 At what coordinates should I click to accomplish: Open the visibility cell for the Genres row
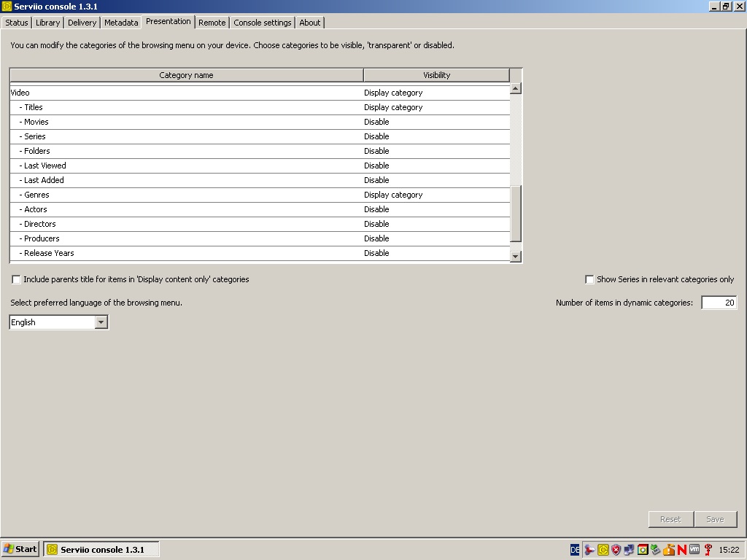(x=436, y=195)
